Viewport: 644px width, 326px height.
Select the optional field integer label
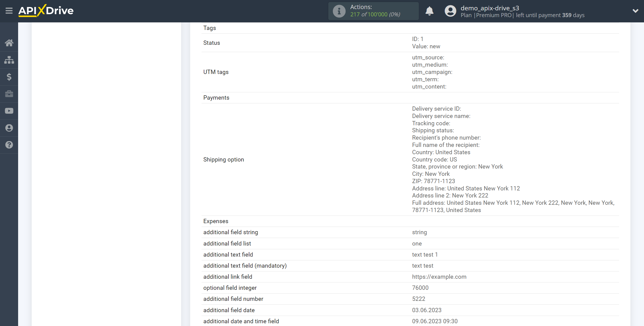point(230,288)
